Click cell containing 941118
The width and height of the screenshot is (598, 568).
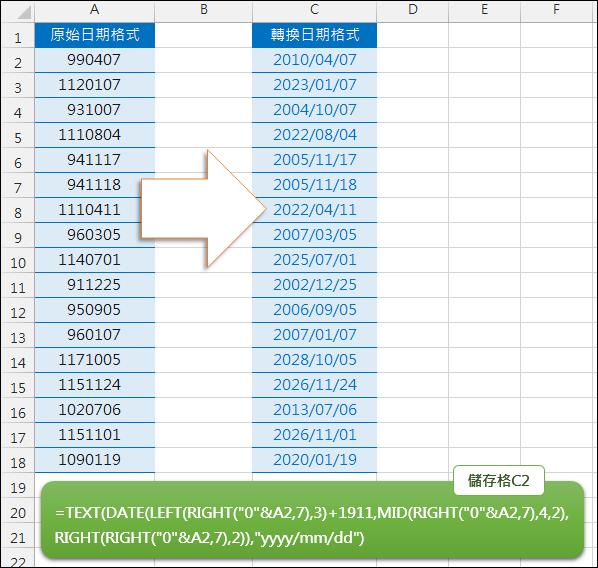(x=95, y=185)
